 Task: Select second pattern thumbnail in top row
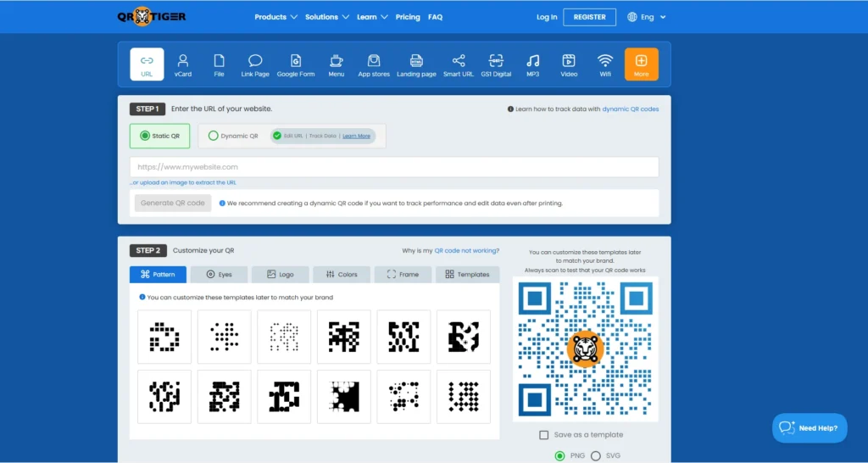click(224, 337)
